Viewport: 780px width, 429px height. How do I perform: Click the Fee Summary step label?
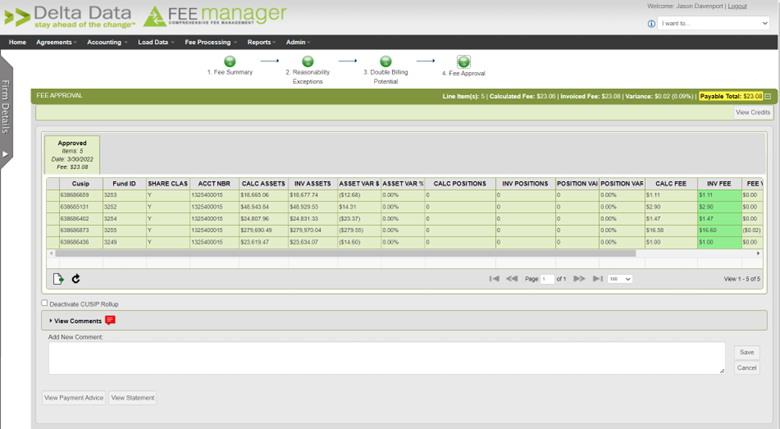click(x=230, y=73)
